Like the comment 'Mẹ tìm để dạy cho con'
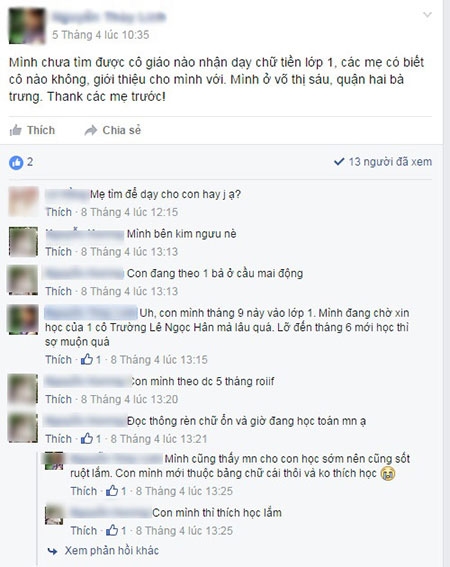The height and width of the screenshot is (567, 450). (58, 212)
